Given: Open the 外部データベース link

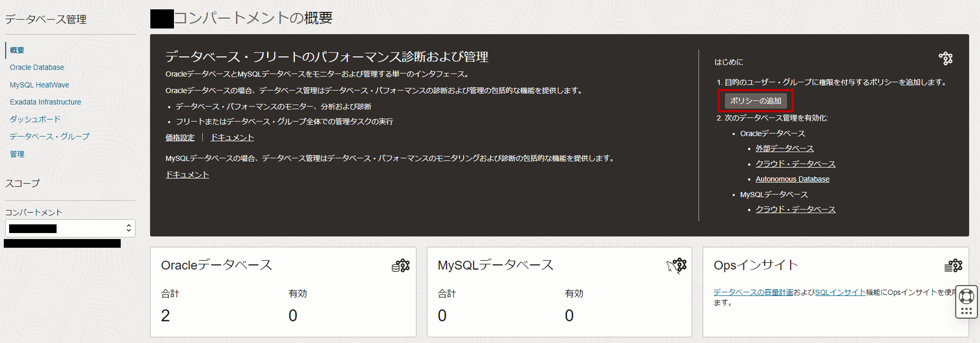Looking at the screenshot, I should pyautogui.click(x=784, y=149).
